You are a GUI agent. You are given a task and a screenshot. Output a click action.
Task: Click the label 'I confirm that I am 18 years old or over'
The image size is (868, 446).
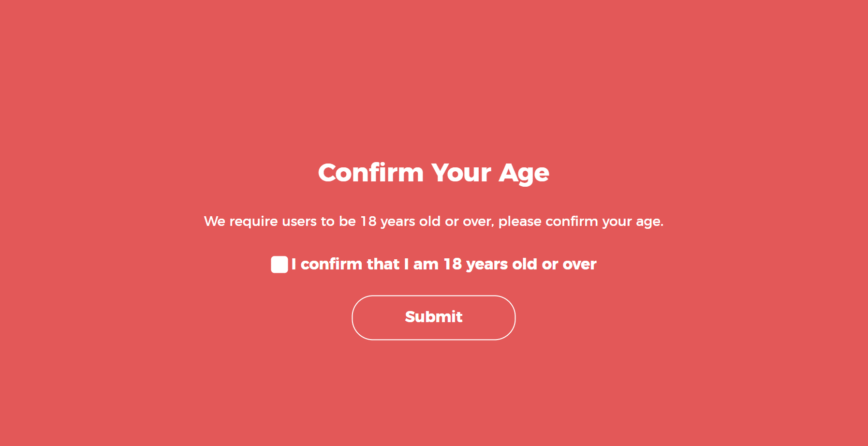[443, 264]
